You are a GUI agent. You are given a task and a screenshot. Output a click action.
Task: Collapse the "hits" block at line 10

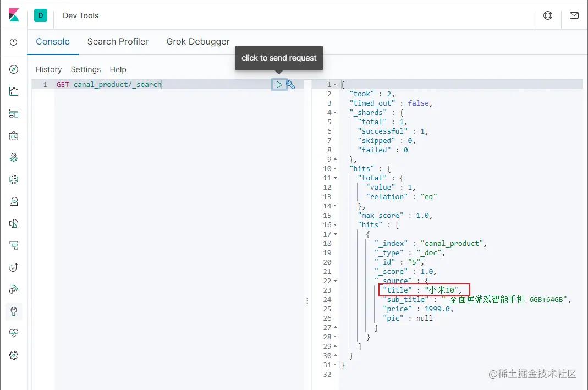coord(336,169)
